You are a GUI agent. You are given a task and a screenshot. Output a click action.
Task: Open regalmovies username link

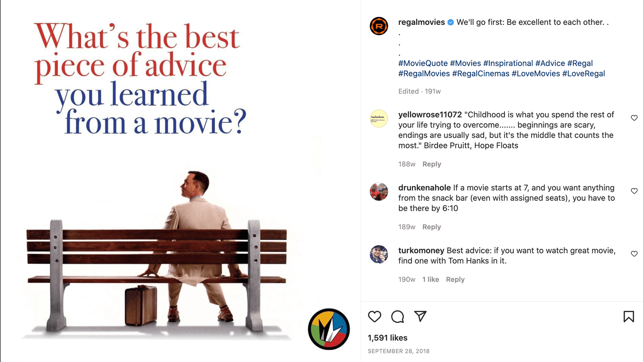[421, 22]
